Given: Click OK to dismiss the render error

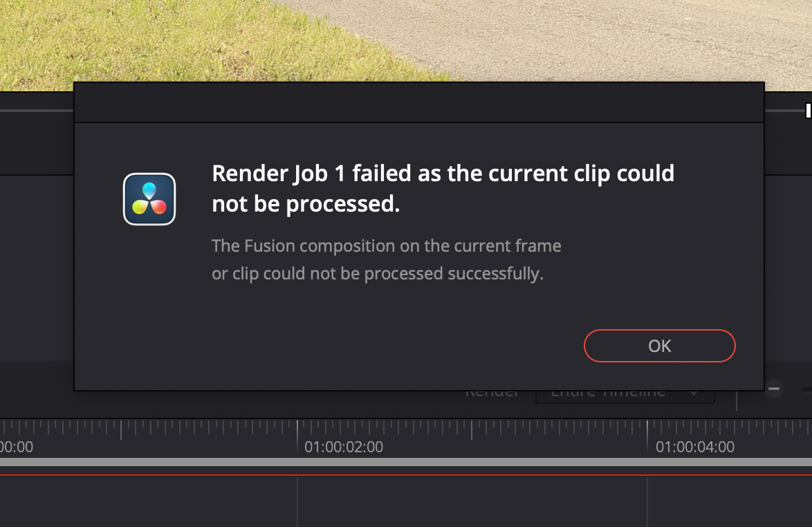Looking at the screenshot, I should pyautogui.click(x=659, y=346).
